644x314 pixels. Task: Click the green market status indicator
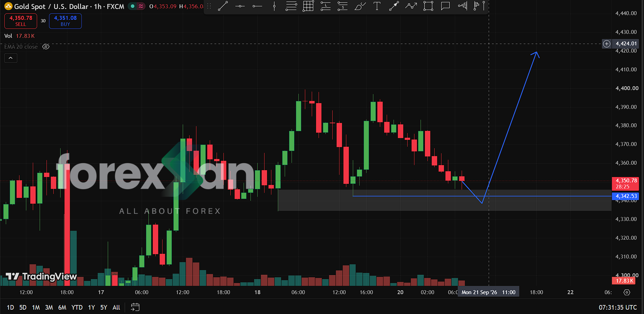(x=133, y=6)
